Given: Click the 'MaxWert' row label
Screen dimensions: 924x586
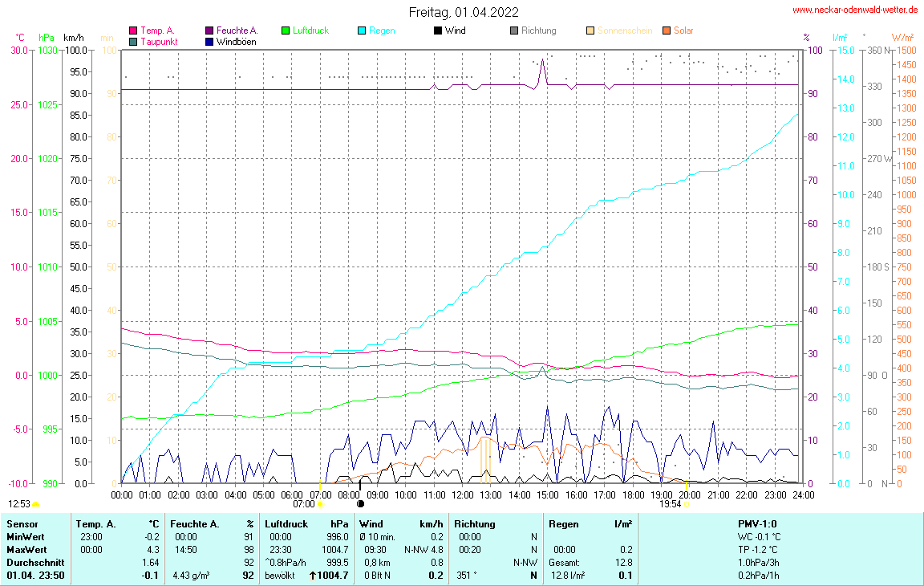Looking at the screenshot, I should pyautogui.click(x=26, y=550).
